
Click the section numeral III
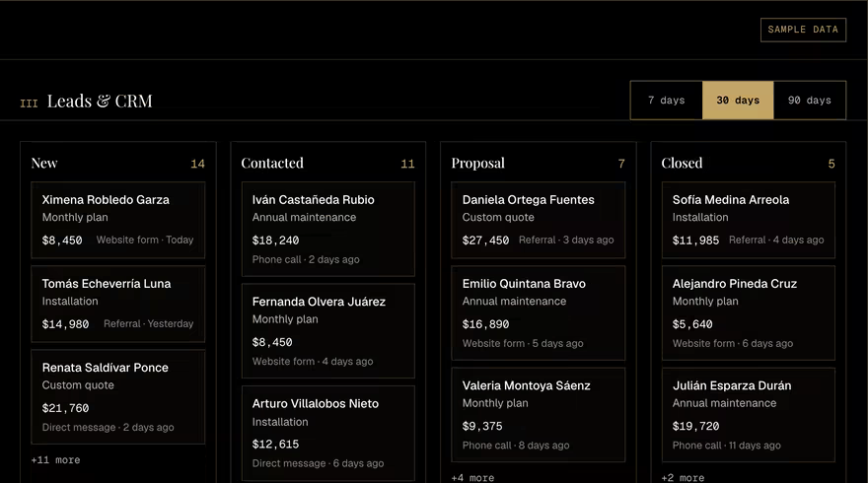pyautogui.click(x=29, y=103)
